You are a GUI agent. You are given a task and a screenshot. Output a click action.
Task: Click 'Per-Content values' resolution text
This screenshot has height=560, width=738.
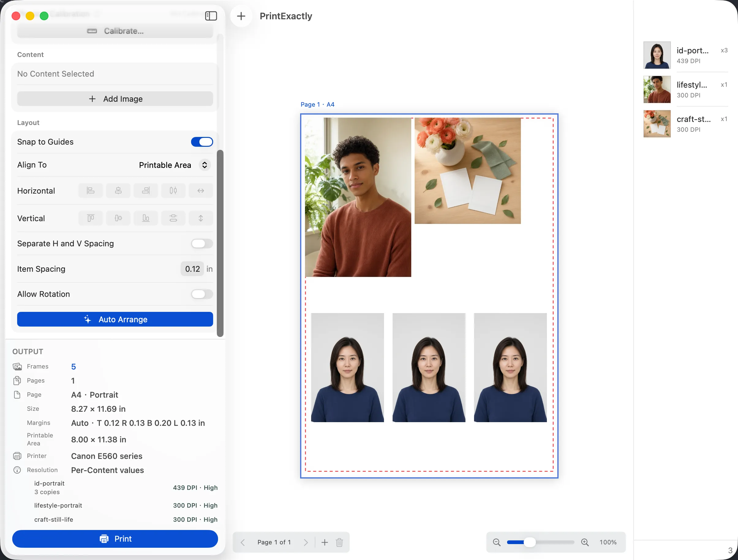pyautogui.click(x=107, y=470)
